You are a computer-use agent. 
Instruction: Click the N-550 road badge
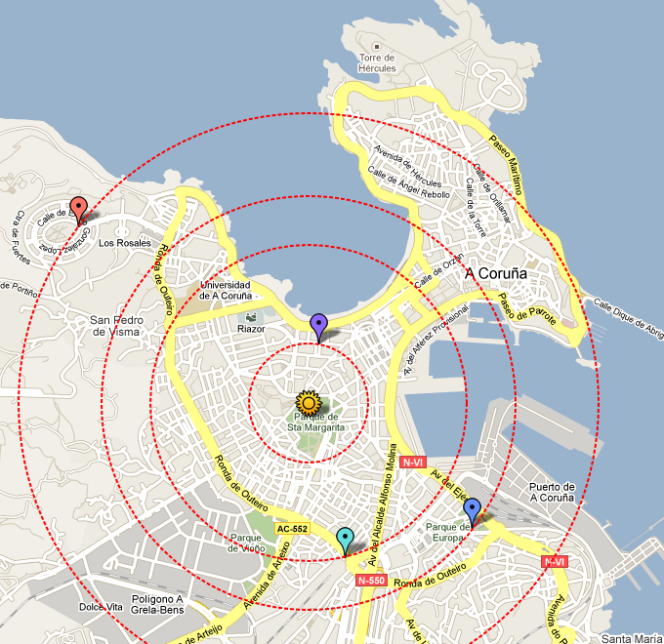pos(372,580)
